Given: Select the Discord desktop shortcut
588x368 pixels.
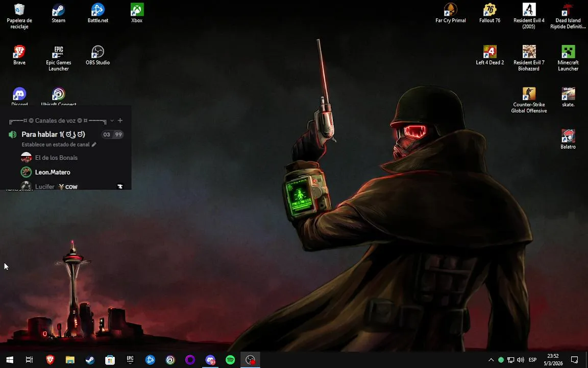Looking at the screenshot, I should click(19, 97).
